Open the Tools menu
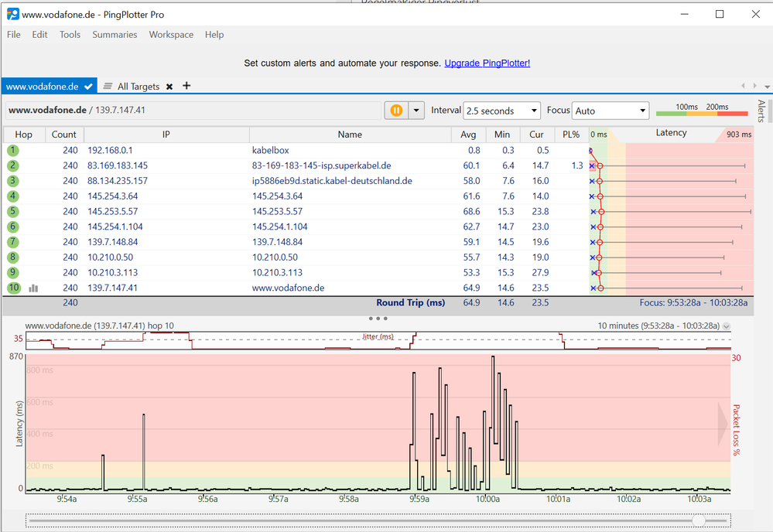The image size is (773, 532). point(70,35)
